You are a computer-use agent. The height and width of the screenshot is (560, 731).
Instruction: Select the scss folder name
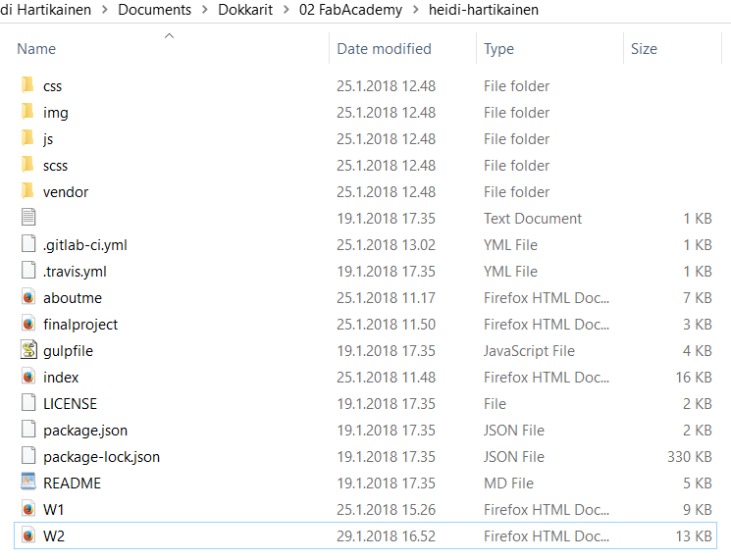point(55,166)
